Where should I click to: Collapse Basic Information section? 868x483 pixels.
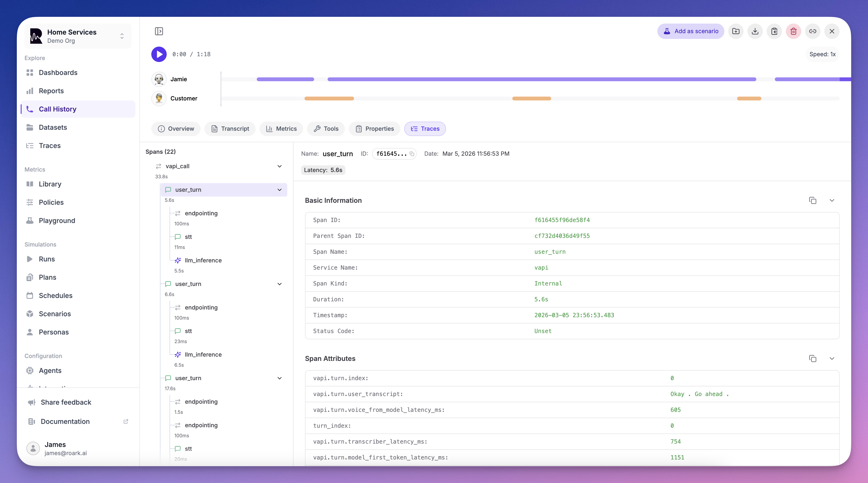click(832, 201)
